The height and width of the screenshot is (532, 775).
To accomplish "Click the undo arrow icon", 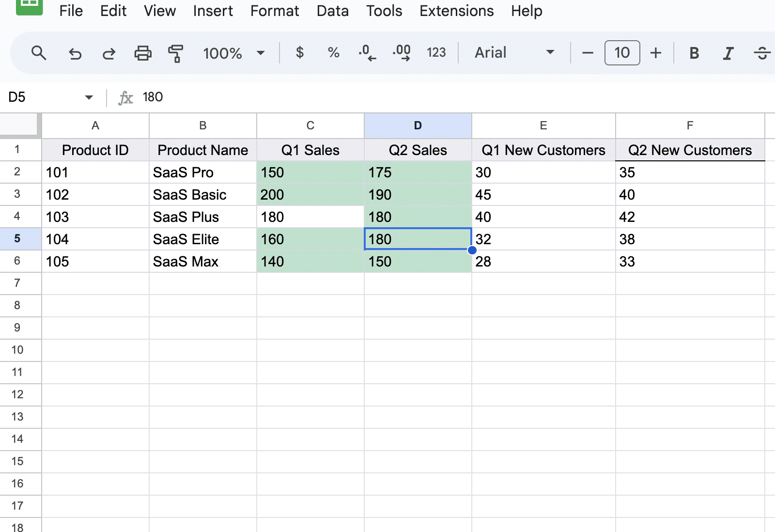I will pyautogui.click(x=75, y=53).
